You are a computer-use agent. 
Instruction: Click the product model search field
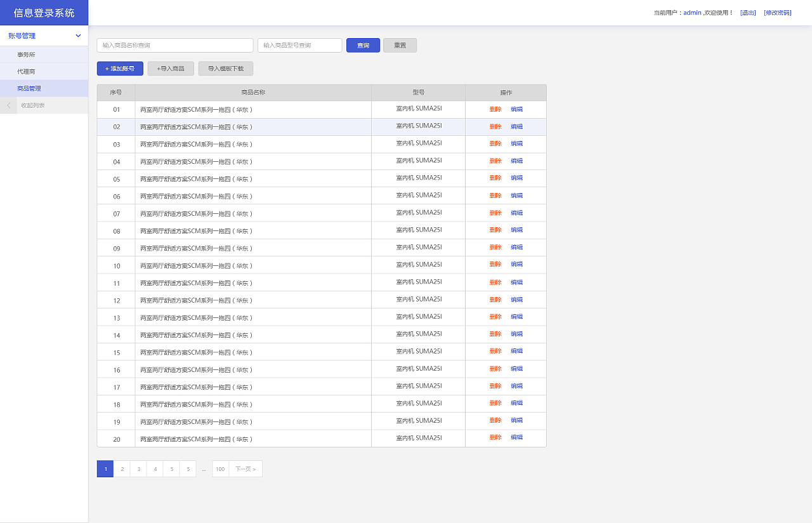(x=299, y=46)
